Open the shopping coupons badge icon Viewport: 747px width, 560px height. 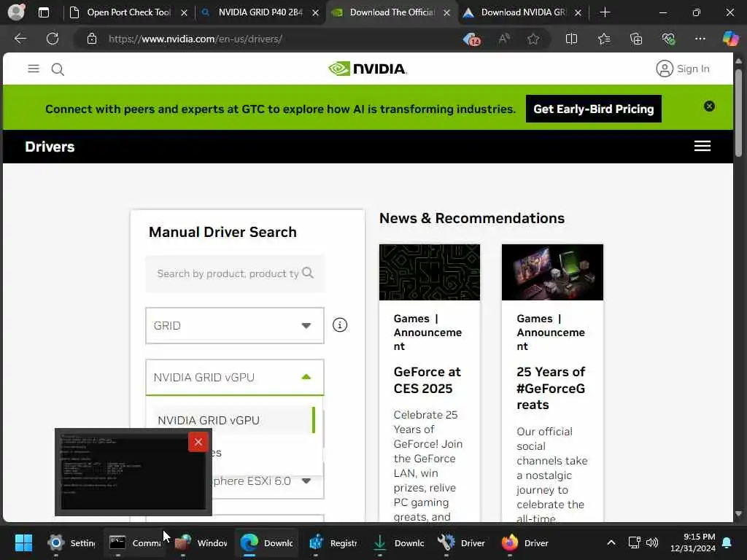point(472,39)
